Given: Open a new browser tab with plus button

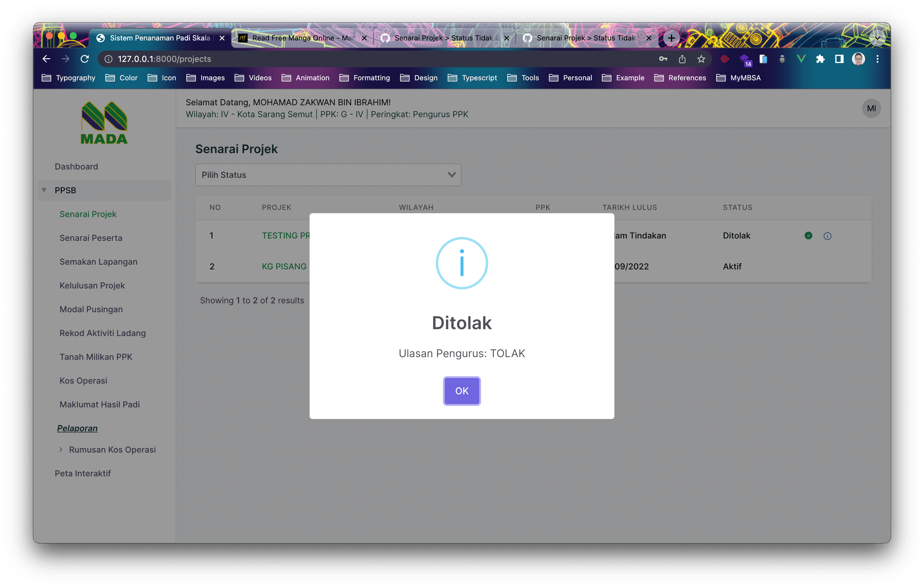Looking at the screenshot, I should tap(671, 38).
